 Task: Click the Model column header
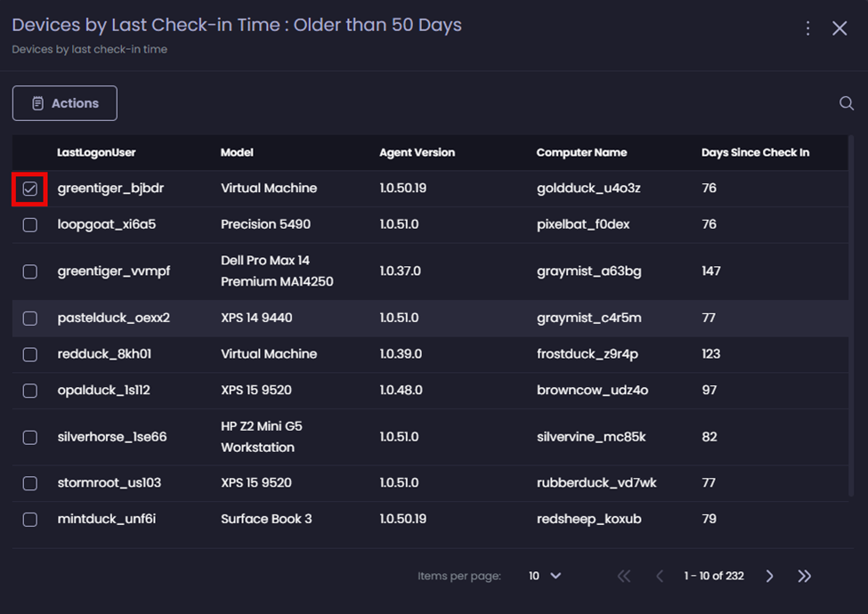pyautogui.click(x=237, y=152)
